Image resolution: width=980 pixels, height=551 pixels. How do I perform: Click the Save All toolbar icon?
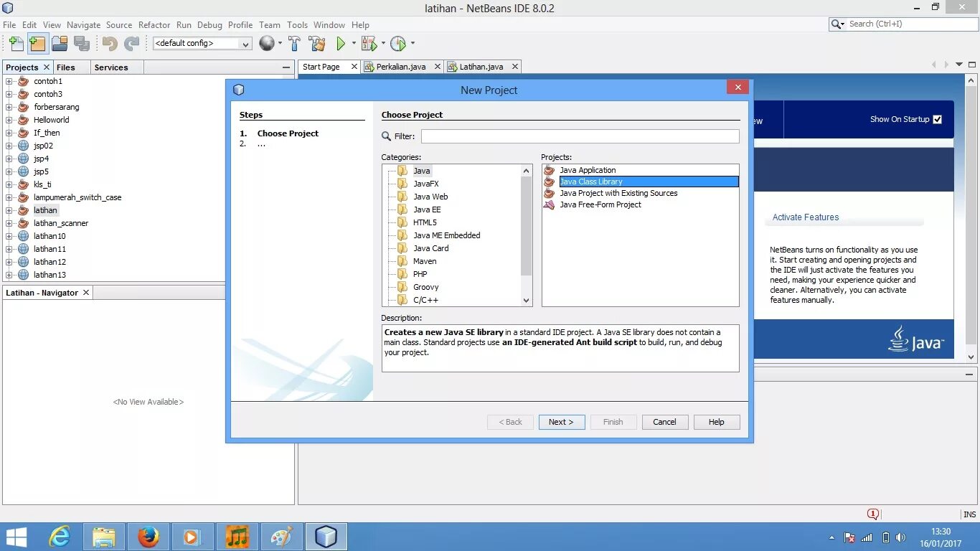coord(82,44)
